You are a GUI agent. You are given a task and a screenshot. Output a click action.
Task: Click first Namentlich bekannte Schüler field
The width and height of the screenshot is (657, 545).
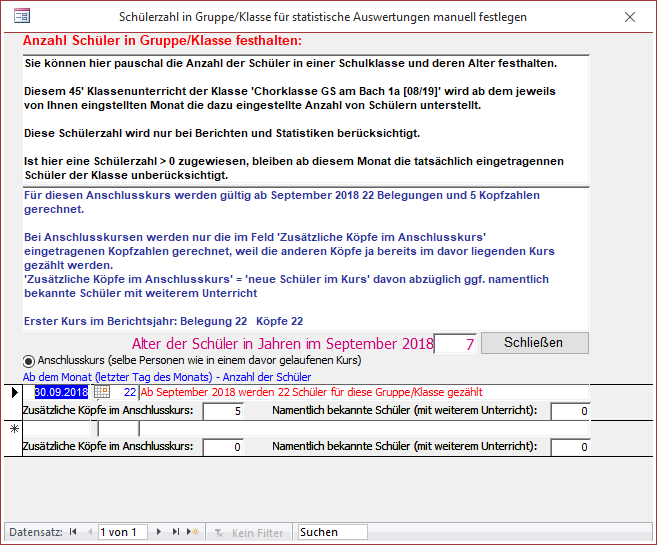pyautogui.click(x=570, y=411)
